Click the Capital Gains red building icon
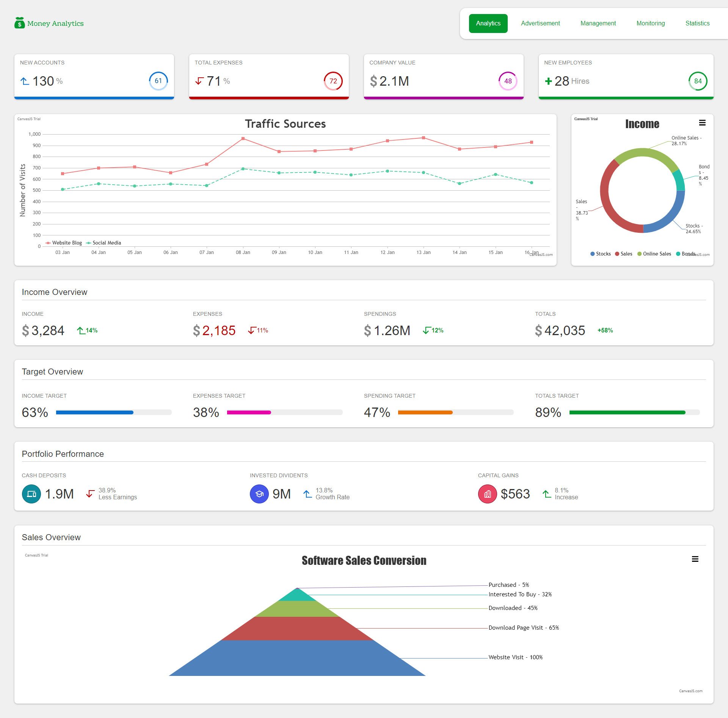The width and height of the screenshot is (728, 718). click(487, 494)
